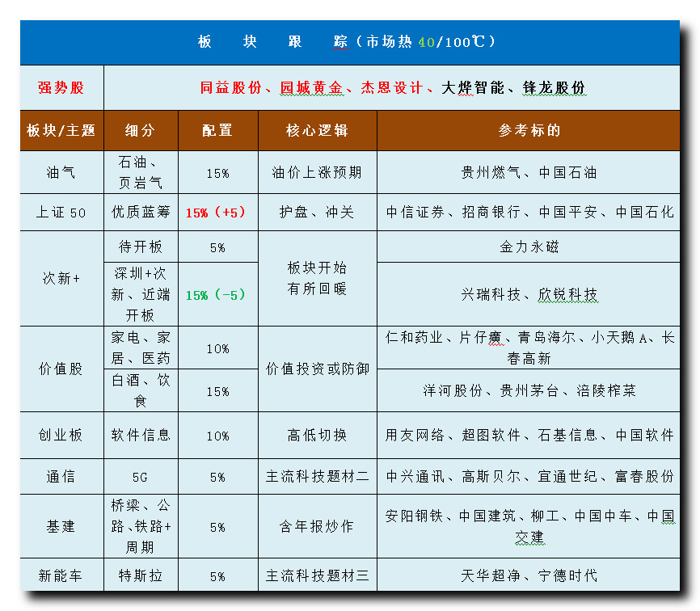Click the "含年报炒作" logic cell
Screen dimensions: 700x611
(318, 526)
